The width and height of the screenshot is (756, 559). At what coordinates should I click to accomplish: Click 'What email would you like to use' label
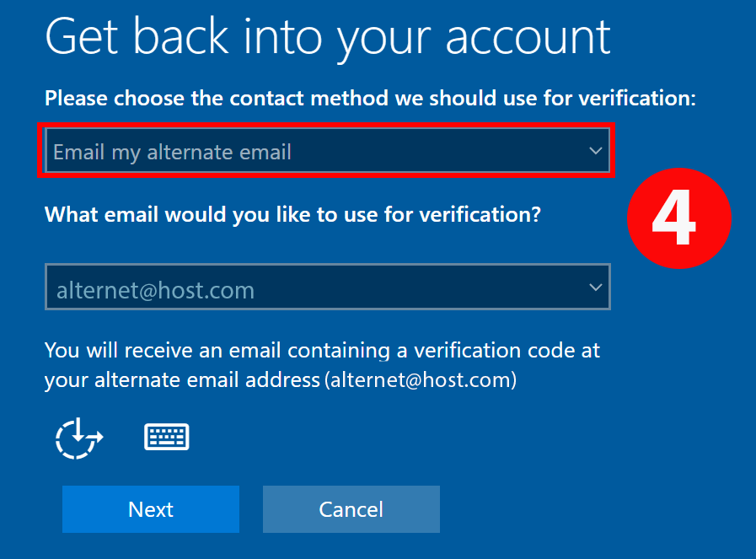pos(292,215)
